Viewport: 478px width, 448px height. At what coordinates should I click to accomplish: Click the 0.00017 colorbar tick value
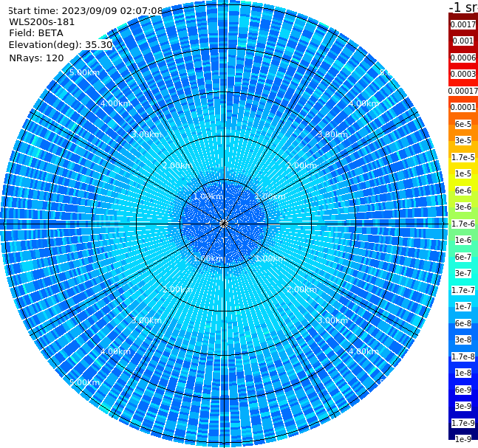pyautogui.click(x=463, y=91)
